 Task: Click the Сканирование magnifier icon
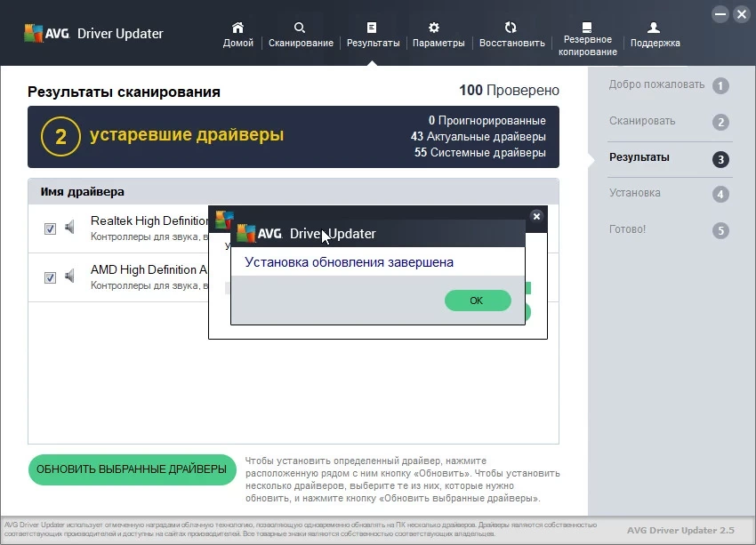click(x=300, y=28)
